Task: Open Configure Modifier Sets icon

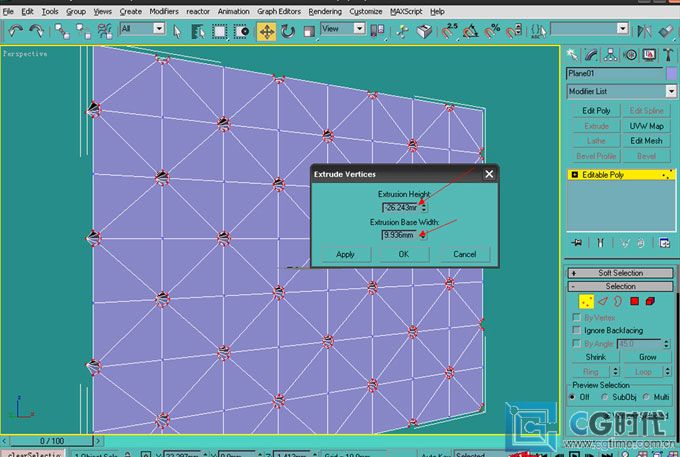Action: (664, 243)
